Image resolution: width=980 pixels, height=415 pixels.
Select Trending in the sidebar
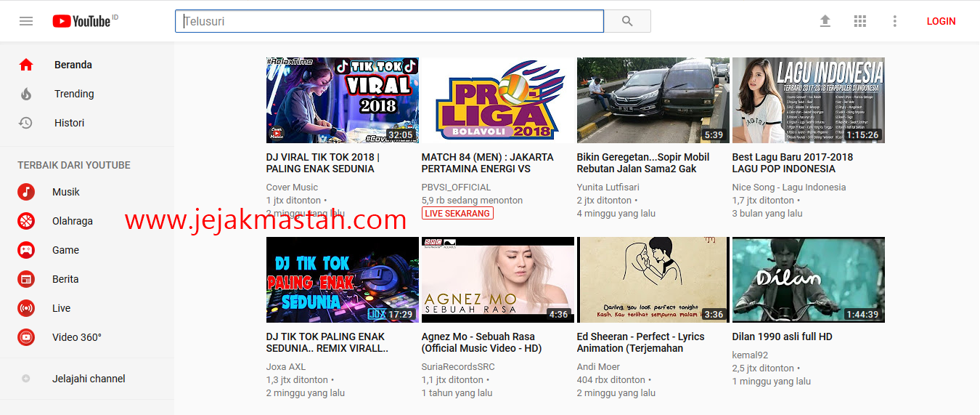74,94
